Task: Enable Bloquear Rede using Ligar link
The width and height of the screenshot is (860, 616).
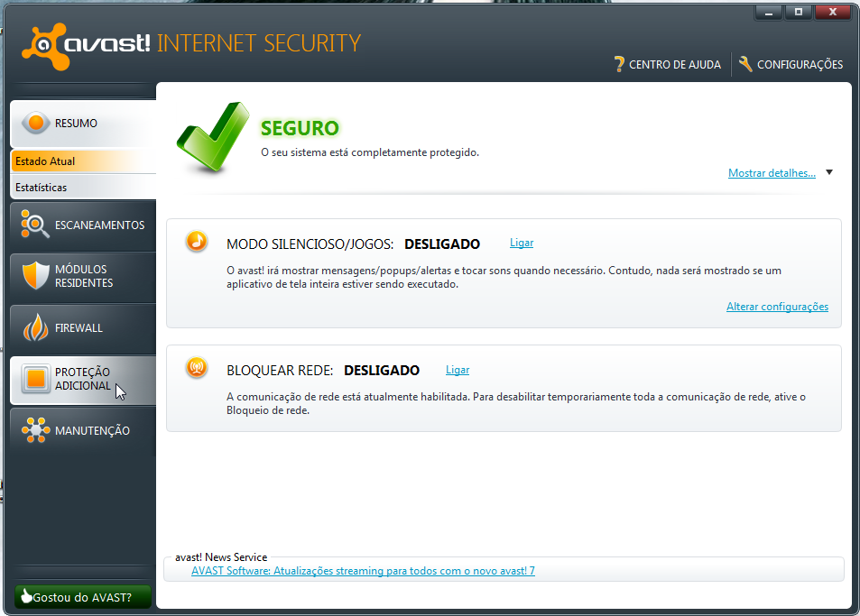Action: 458,370
